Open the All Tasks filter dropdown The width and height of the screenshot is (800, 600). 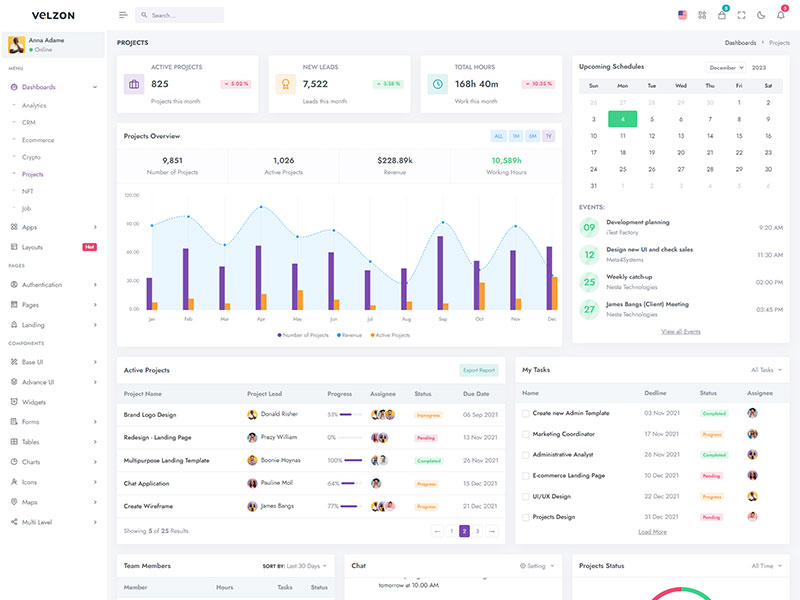pos(766,370)
